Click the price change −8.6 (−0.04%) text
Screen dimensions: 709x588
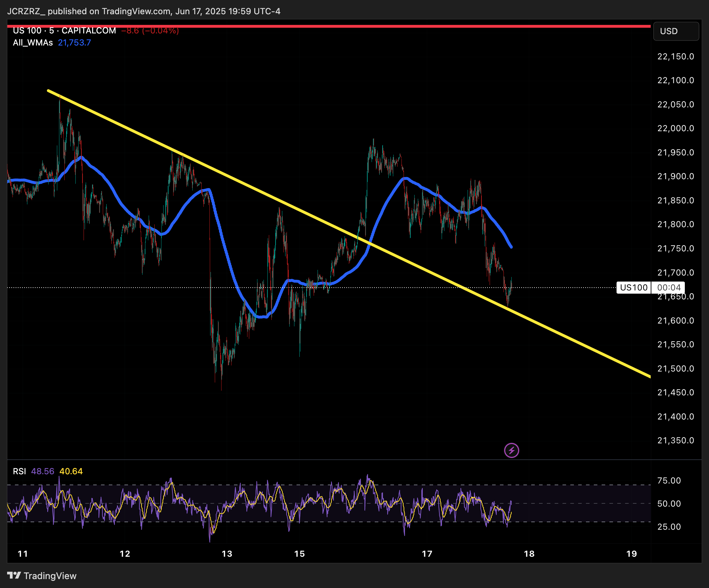click(x=150, y=31)
